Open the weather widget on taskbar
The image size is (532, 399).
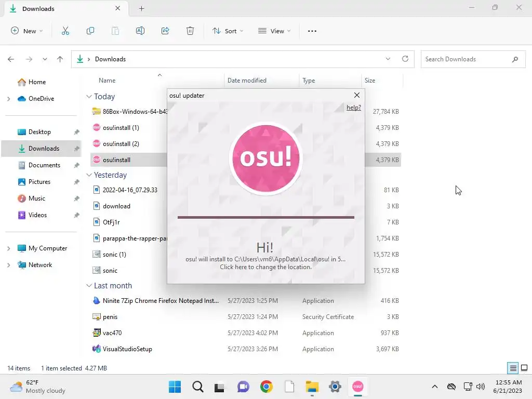[37, 387]
